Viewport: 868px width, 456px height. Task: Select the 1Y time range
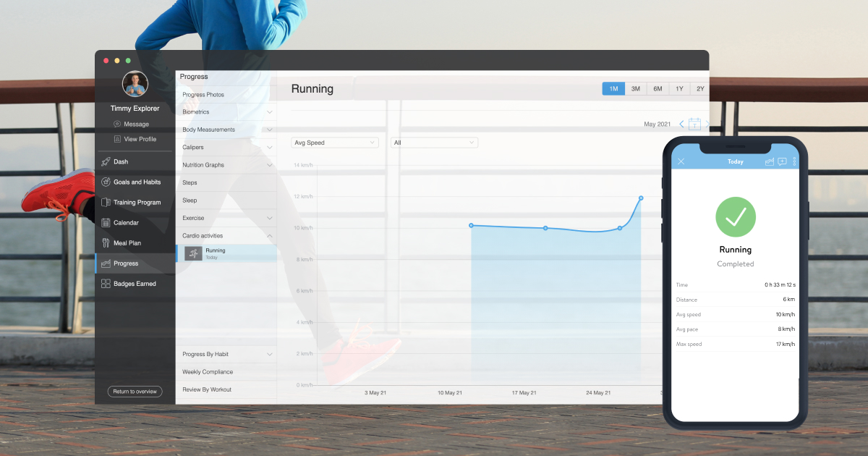click(x=679, y=89)
